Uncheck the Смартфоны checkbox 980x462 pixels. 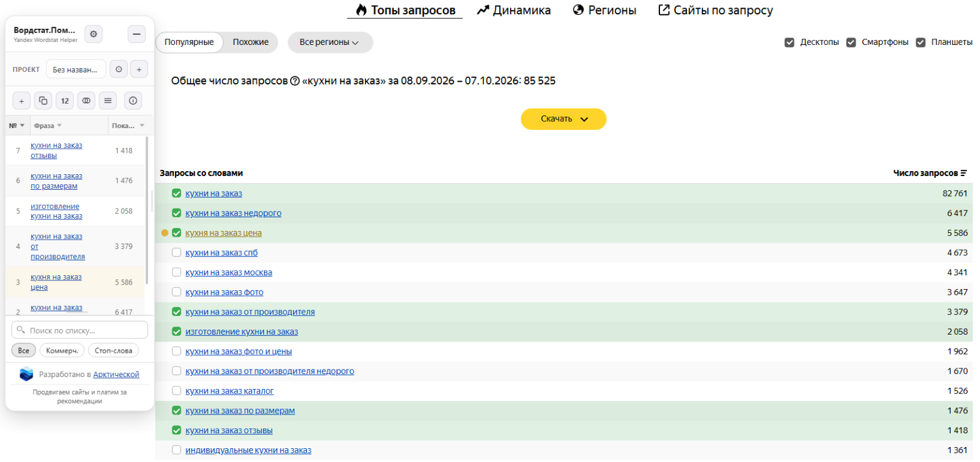coord(851,42)
